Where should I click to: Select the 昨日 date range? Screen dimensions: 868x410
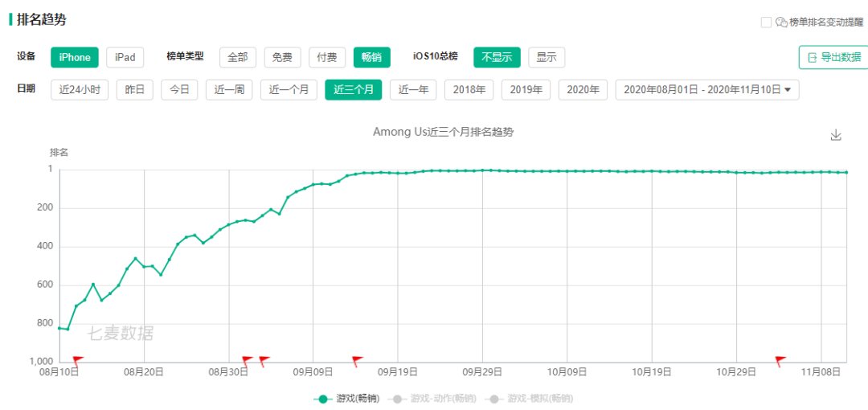134,90
